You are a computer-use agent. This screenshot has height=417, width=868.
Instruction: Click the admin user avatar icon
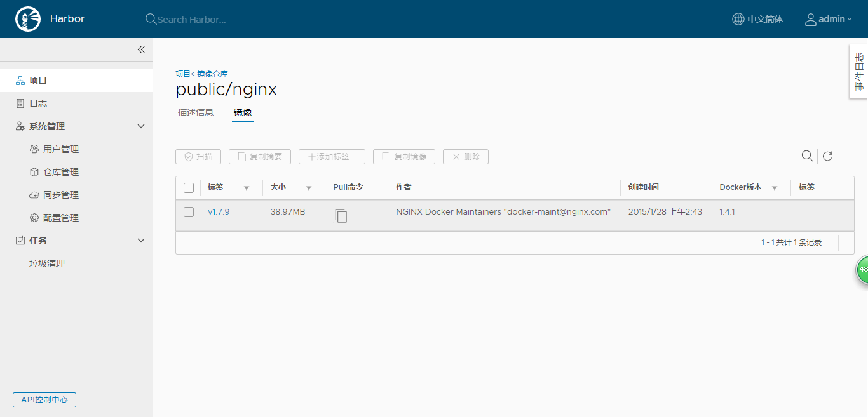tap(810, 19)
